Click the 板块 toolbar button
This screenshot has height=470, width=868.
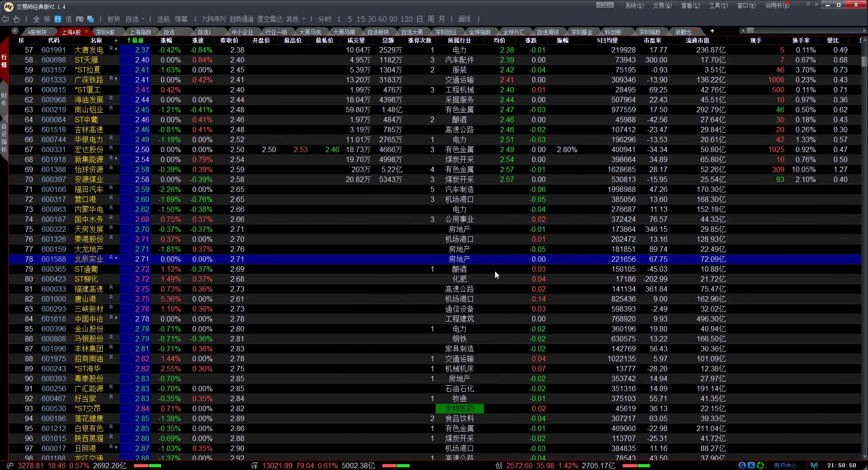point(114,19)
